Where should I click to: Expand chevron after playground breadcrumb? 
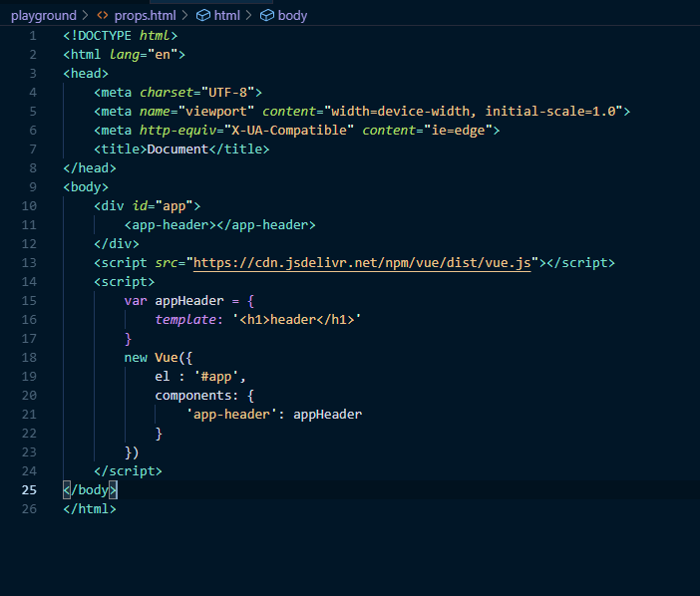coord(86,16)
